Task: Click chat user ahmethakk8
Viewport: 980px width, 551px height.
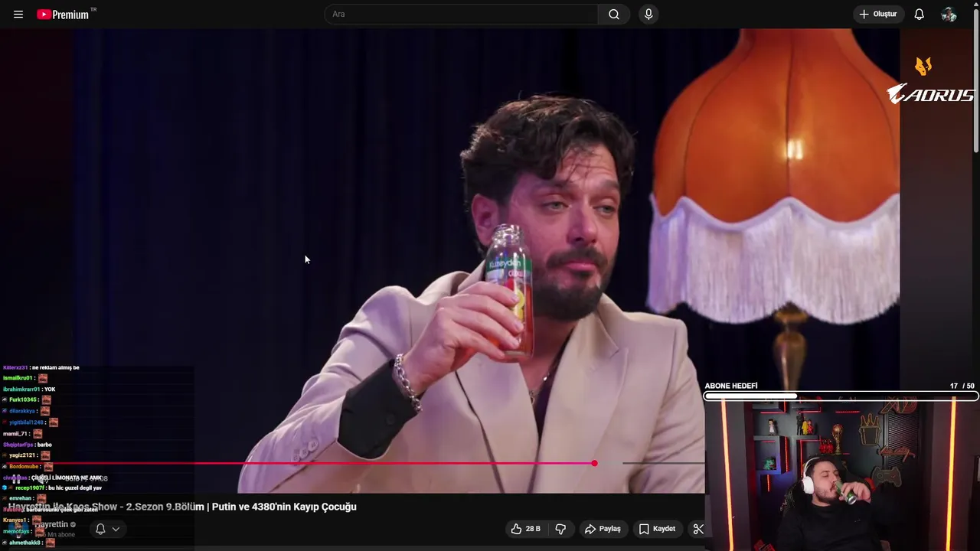Action: pyautogui.click(x=24, y=543)
